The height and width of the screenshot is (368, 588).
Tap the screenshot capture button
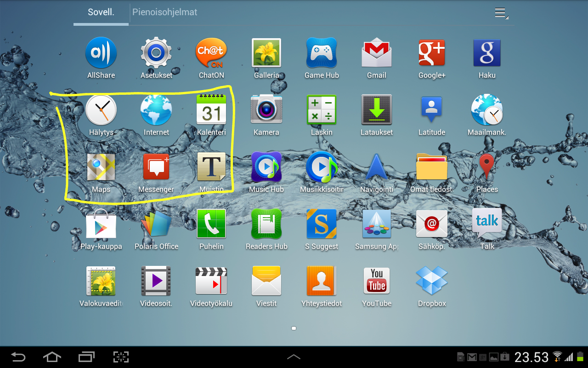pos(121,357)
